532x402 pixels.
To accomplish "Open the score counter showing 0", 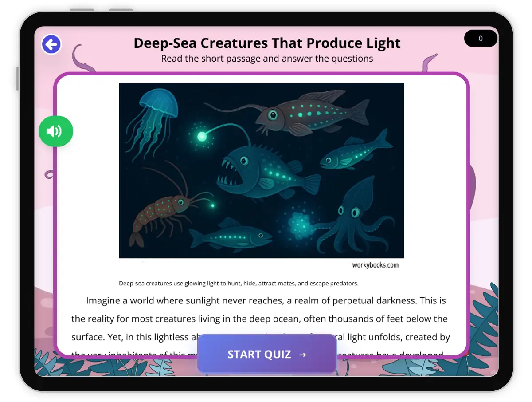I will [x=481, y=39].
